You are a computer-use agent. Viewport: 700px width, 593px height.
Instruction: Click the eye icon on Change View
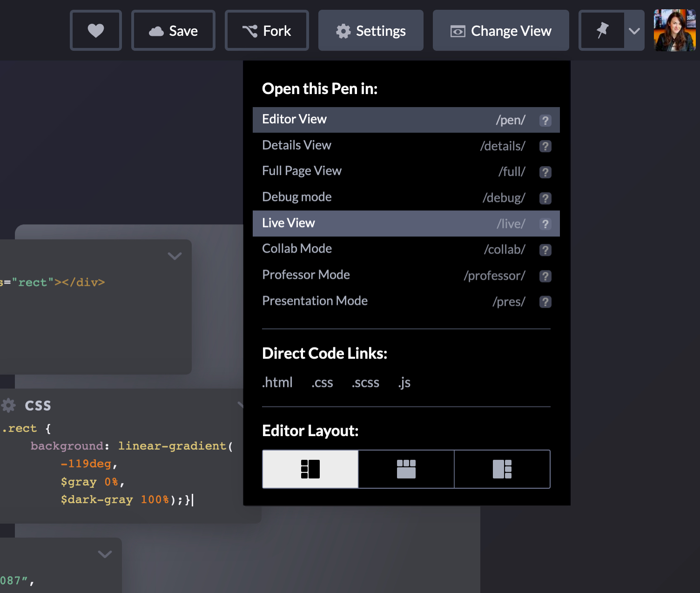tap(458, 31)
